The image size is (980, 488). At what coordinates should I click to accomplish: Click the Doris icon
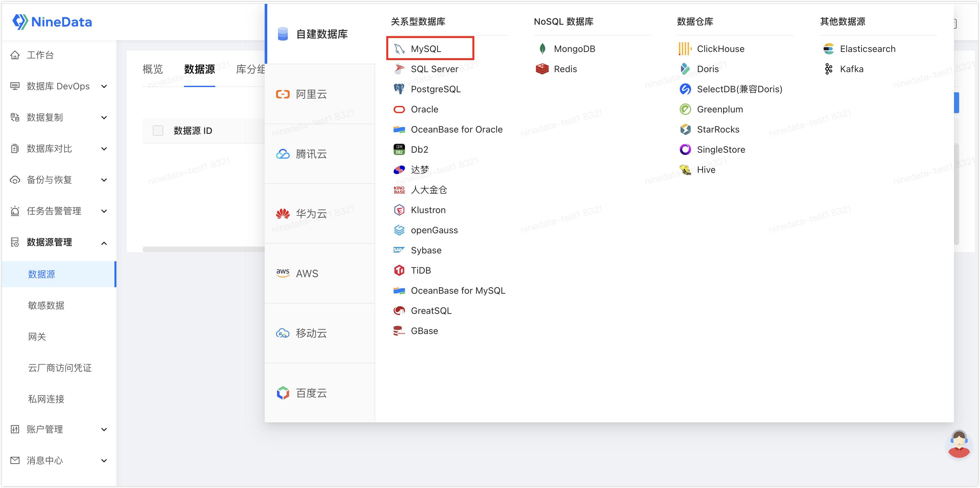click(685, 69)
